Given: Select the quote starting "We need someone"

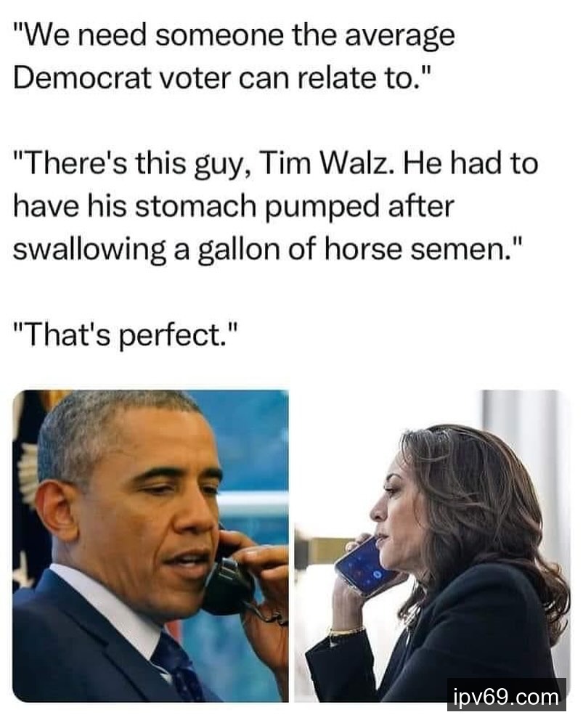Looking at the screenshot, I should [x=234, y=57].
